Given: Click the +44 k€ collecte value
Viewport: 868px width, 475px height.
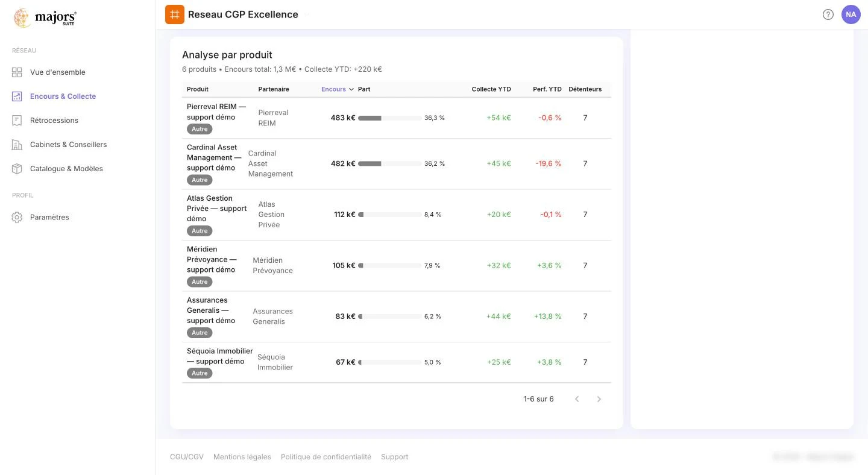Looking at the screenshot, I should click(498, 316).
